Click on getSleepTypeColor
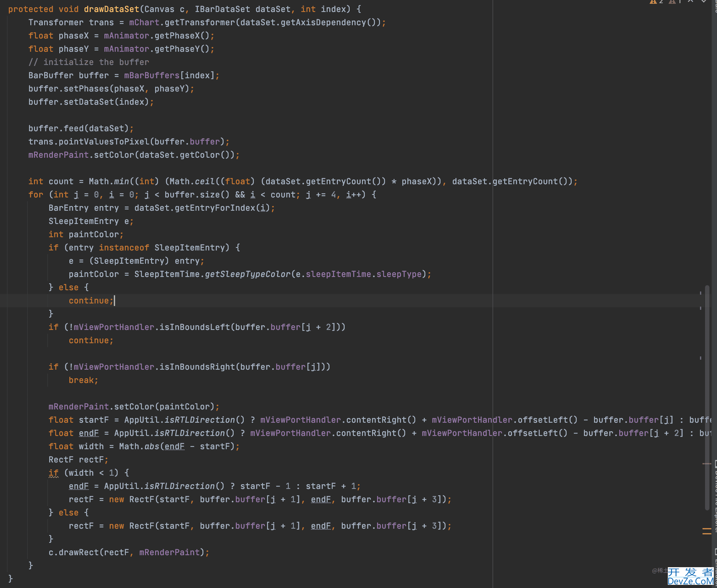Viewport: 717px width, 588px height. point(248,274)
